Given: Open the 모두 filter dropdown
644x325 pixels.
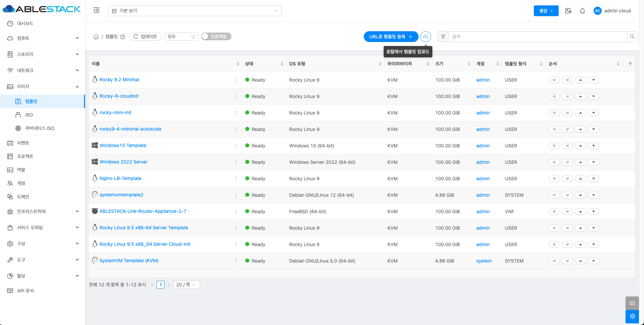Looking at the screenshot, I should 181,37.
